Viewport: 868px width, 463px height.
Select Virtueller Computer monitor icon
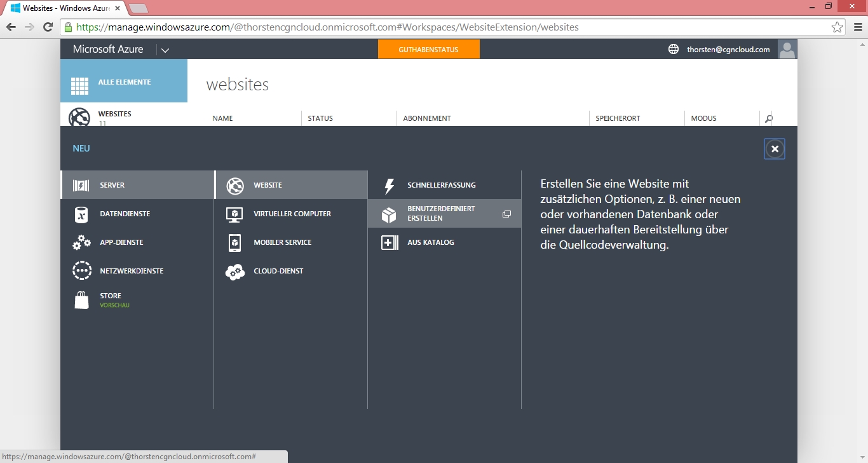point(234,214)
